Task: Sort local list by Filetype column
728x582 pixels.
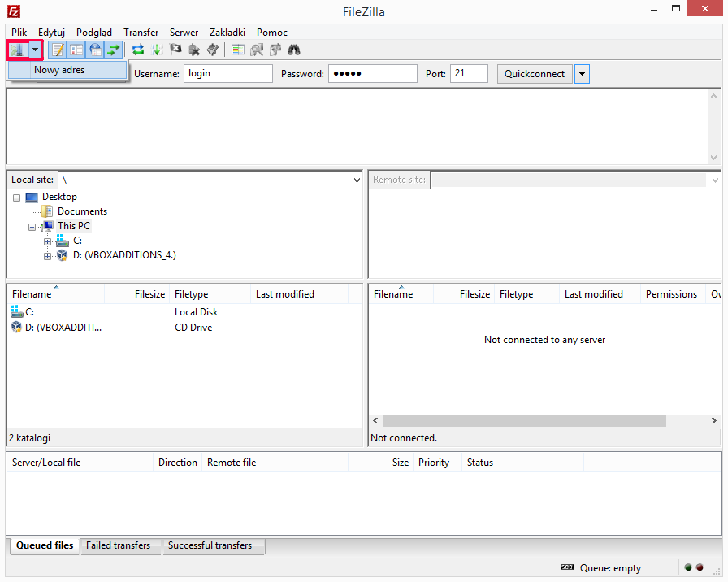Action: point(210,294)
